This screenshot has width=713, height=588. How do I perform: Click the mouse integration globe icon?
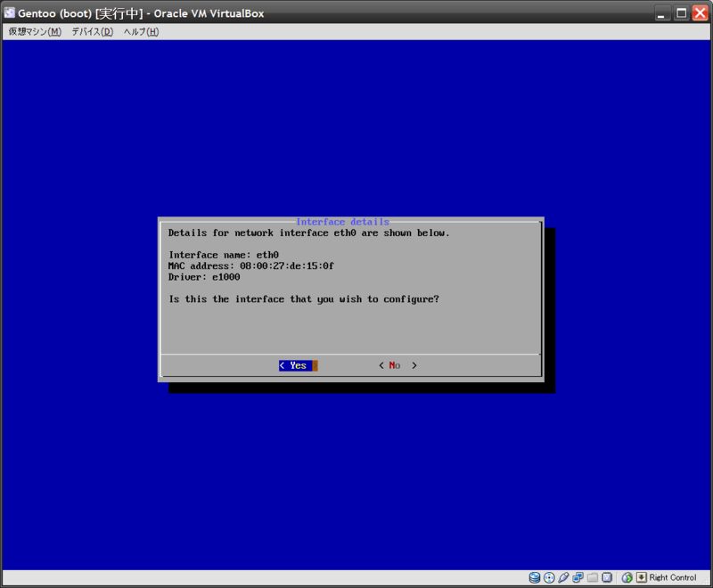(x=627, y=577)
